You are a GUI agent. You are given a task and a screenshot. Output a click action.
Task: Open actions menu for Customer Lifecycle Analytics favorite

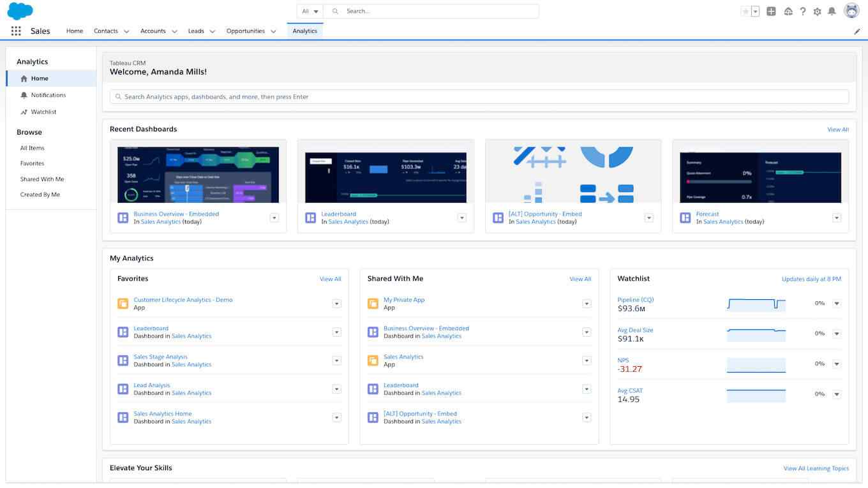(336, 304)
